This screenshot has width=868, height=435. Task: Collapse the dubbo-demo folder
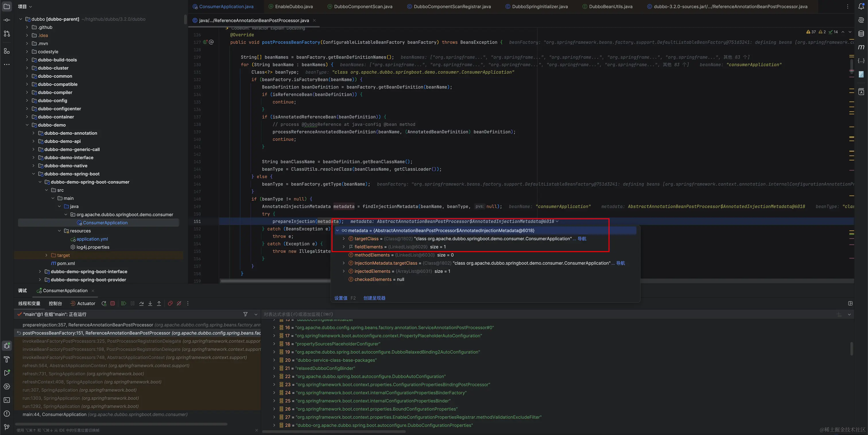(27, 125)
